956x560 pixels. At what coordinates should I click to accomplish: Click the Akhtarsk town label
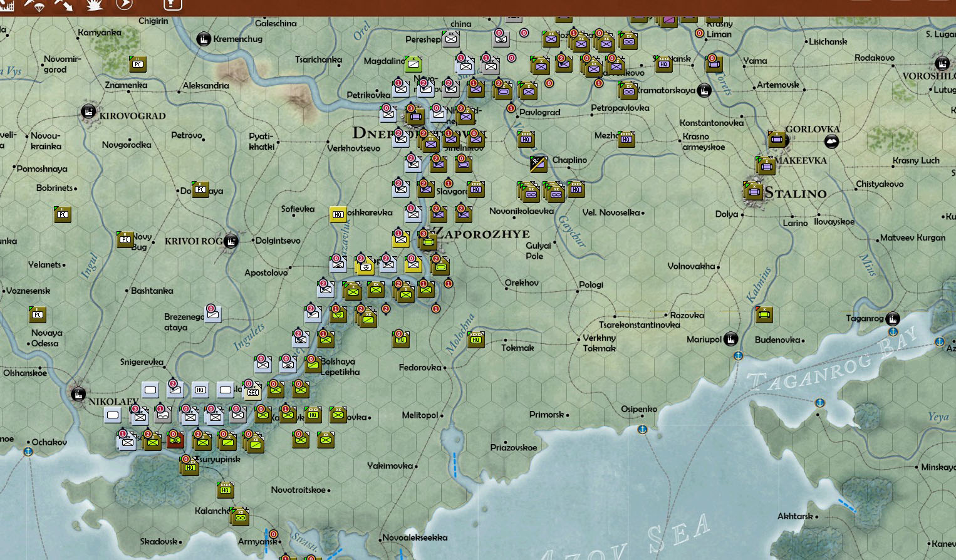795,517
